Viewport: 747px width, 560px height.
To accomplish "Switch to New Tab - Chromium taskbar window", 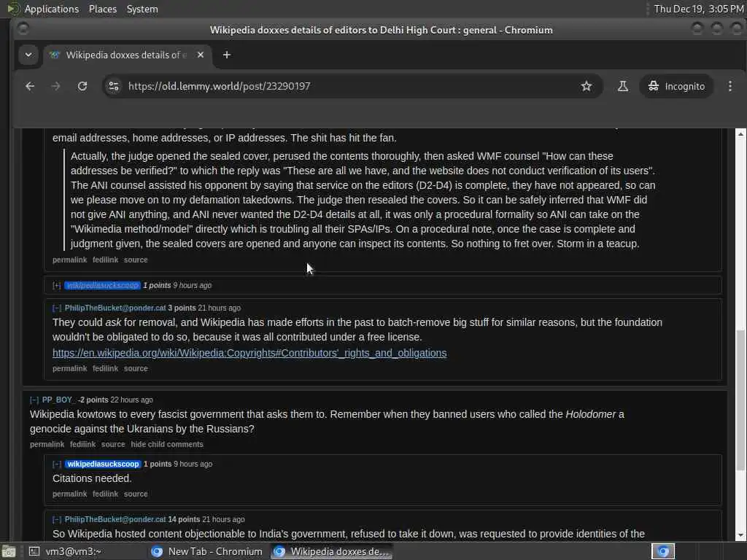I will tap(206, 551).
